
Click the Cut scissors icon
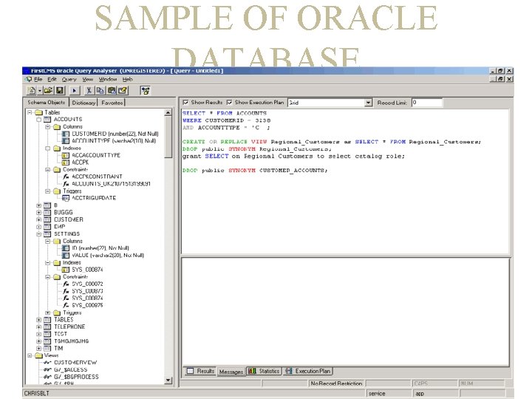(x=89, y=91)
